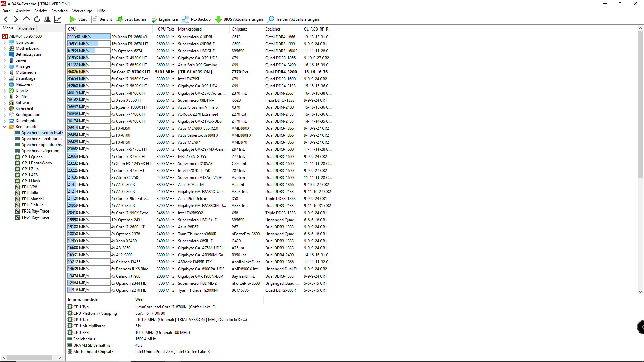The image size is (644, 362).
Task: Open the Werkzeuge menu
Action: click(82, 11)
